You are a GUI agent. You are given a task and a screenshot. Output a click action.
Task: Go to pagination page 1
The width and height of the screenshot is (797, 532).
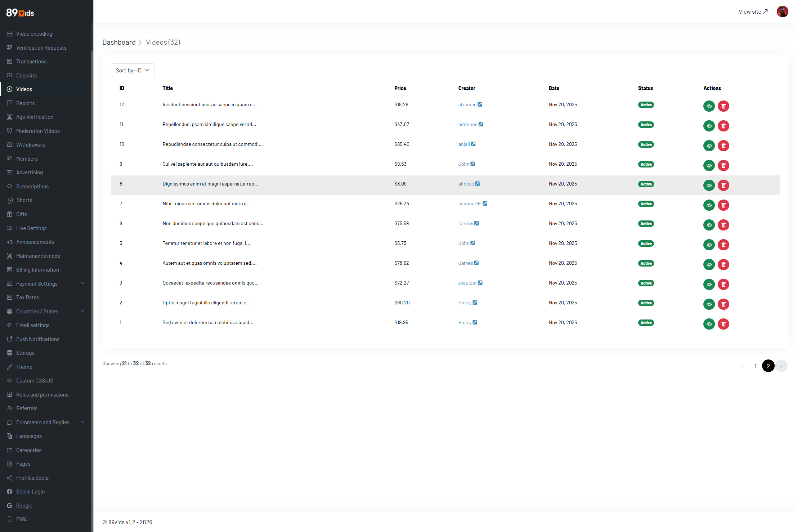coord(755,366)
